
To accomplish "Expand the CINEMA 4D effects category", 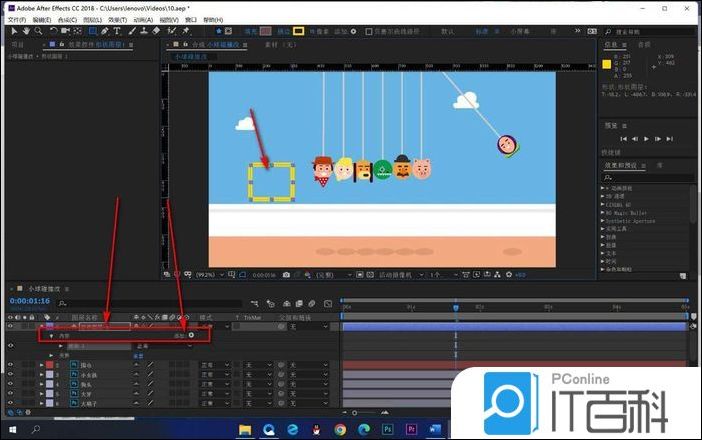I will click(x=604, y=205).
